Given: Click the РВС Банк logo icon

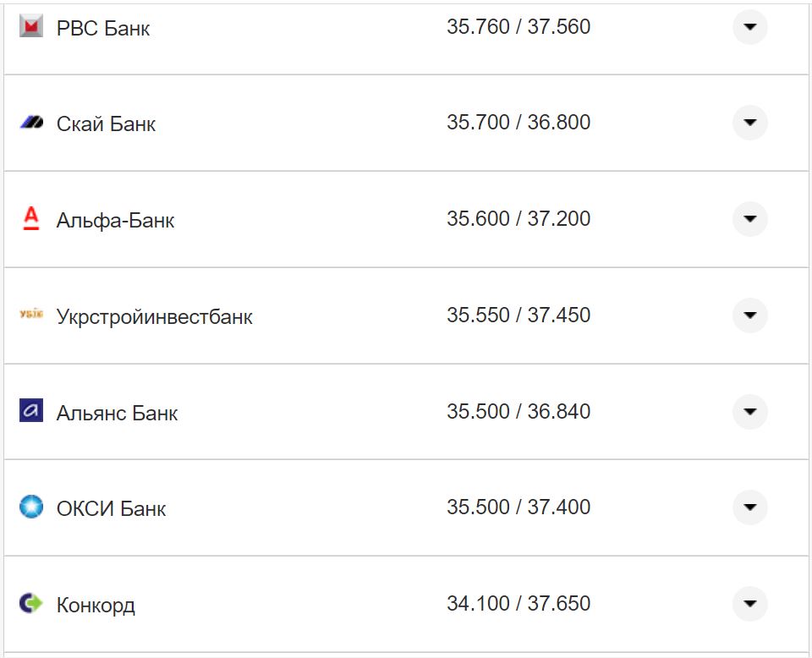Looking at the screenshot, I should (x=31, y=27).
